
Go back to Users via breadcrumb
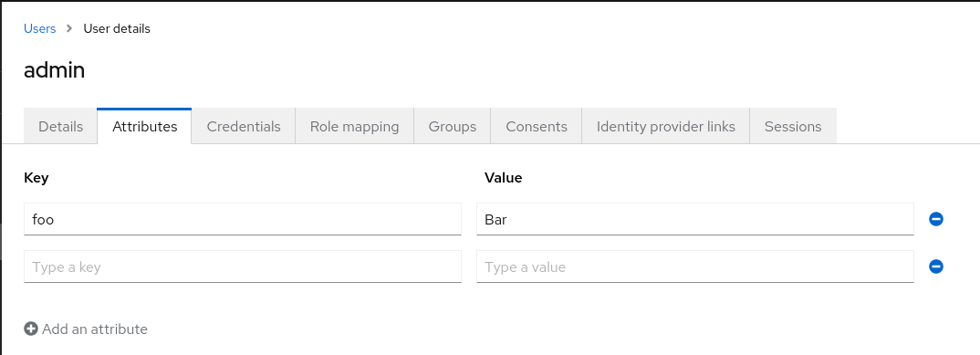[x=39, y=29]
